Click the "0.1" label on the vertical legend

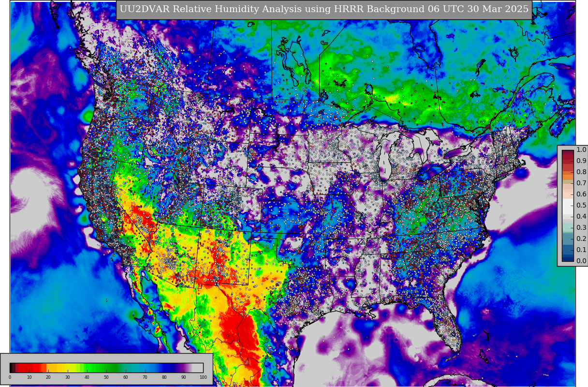(x=581, y=250)
